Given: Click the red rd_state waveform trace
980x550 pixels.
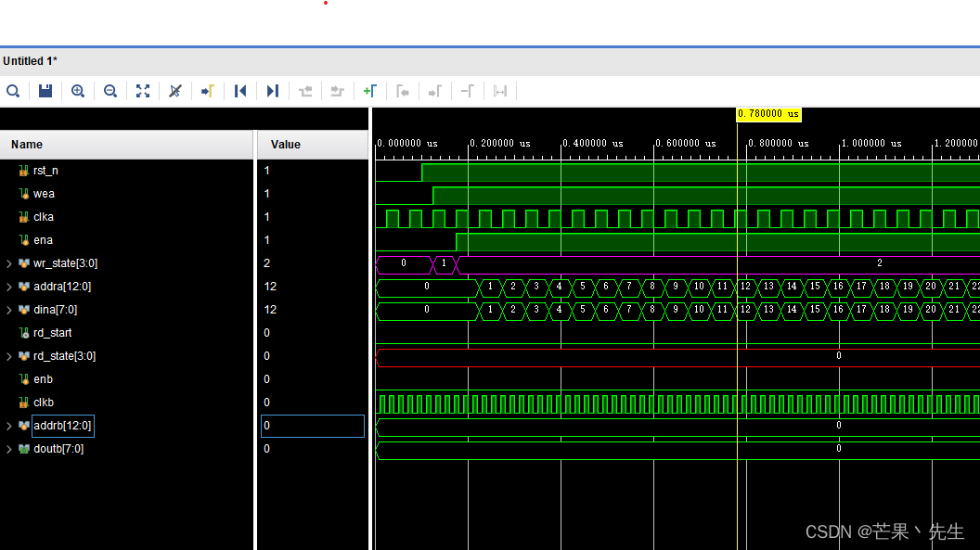Looking at the screenshot, I should tap(677, 358).
